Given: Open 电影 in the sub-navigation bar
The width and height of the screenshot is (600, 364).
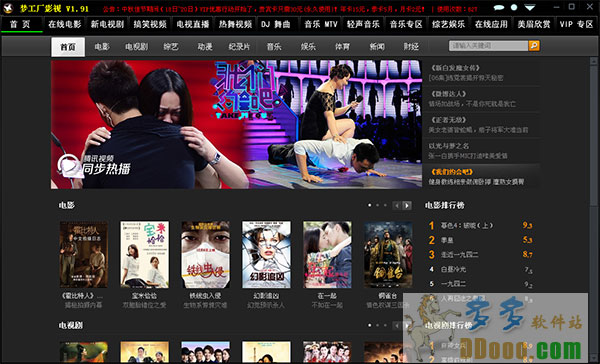Looking at the screenshot, I should tap(102, 47).
